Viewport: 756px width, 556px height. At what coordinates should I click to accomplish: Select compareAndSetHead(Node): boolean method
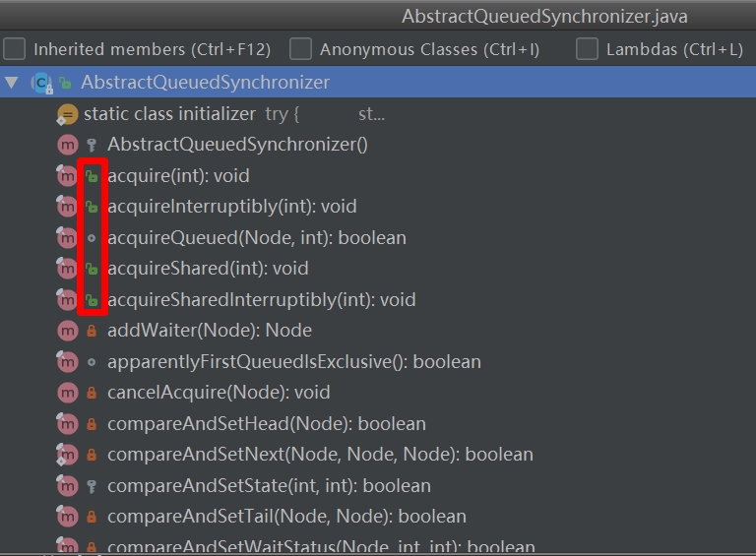click(x=266, y=424)
